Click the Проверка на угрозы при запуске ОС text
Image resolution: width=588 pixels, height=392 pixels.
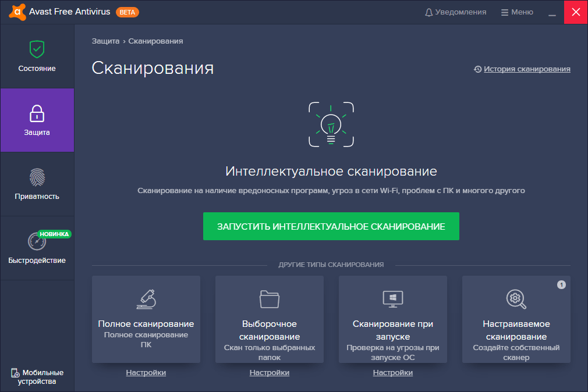[393, 352]
